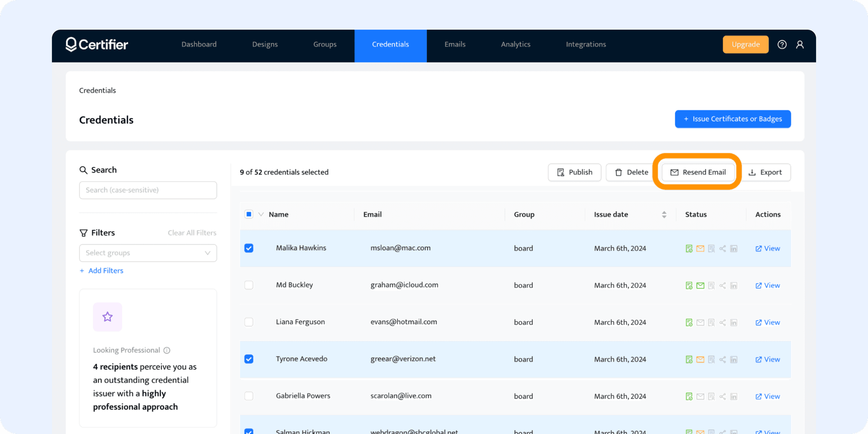
Task: Uncheck the Malika Hawkins row checkbox
Action: (249, 248)
